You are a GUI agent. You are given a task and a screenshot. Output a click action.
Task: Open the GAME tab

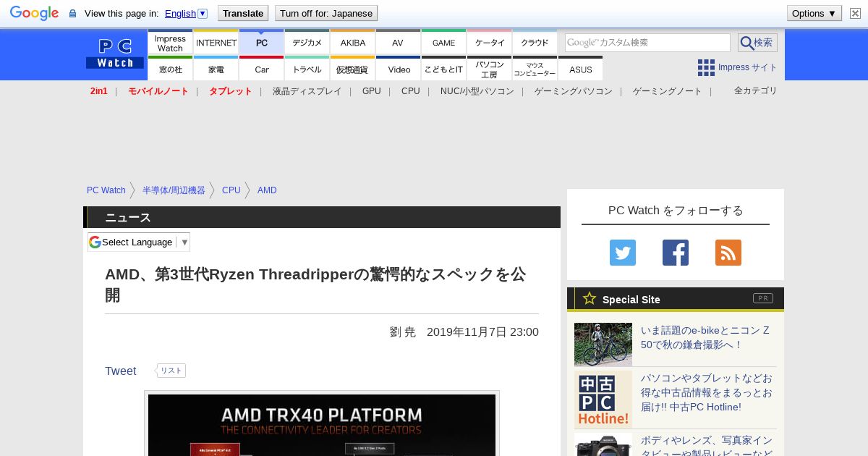(x=443, y=43)
